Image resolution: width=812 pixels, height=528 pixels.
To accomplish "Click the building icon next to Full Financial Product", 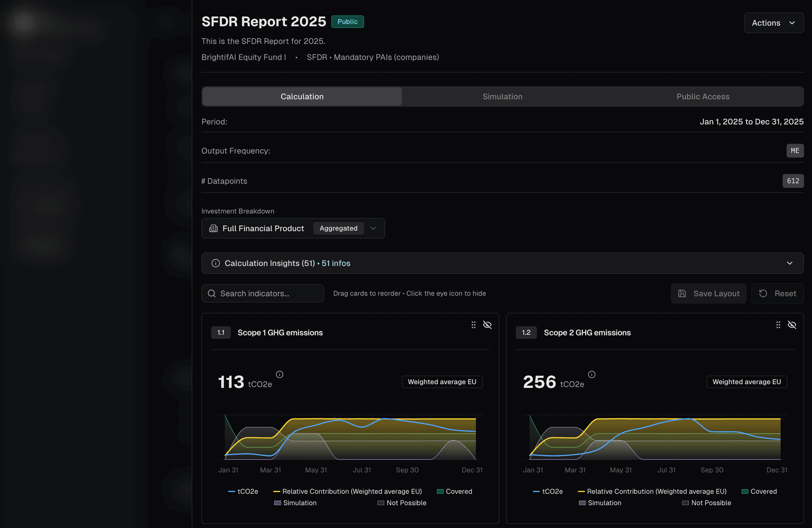I will click(213, 228).
